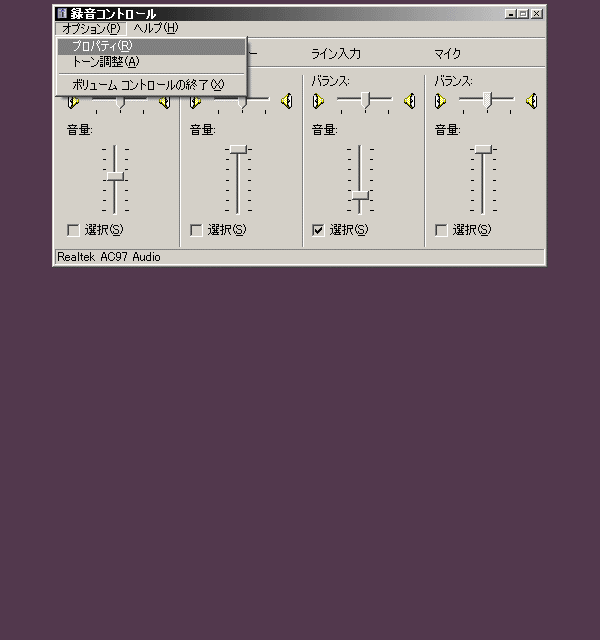Click the ライン入力 balance slider thumb
The height and width of the screenshot is (640, 600).
(366, 98)
